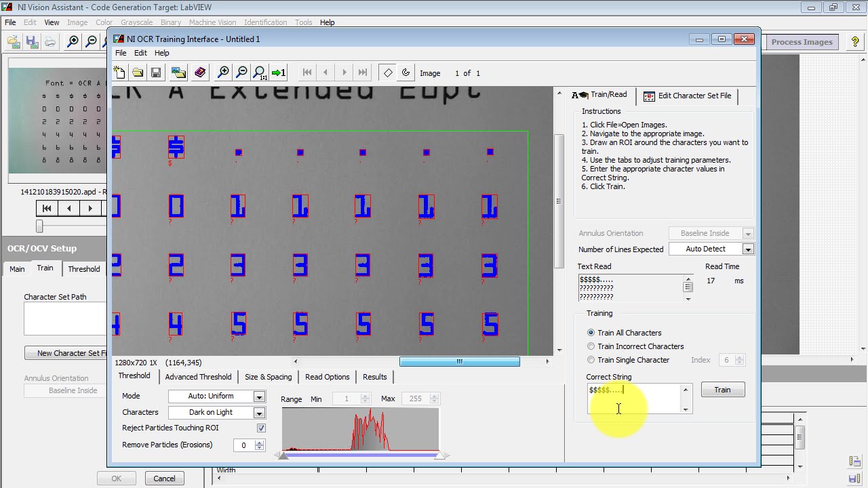Click the Character Set Path field
Screen dimensions: 868x488
point(66,319)
